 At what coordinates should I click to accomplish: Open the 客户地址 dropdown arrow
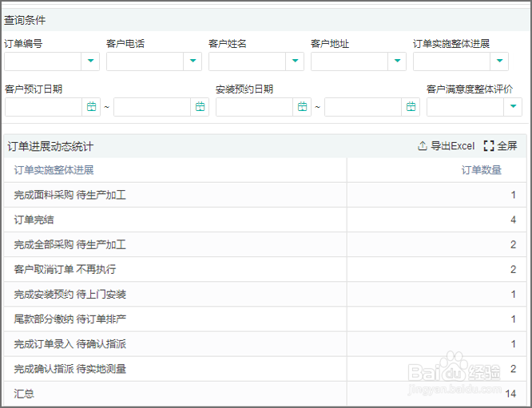click(x=398, y=61)
